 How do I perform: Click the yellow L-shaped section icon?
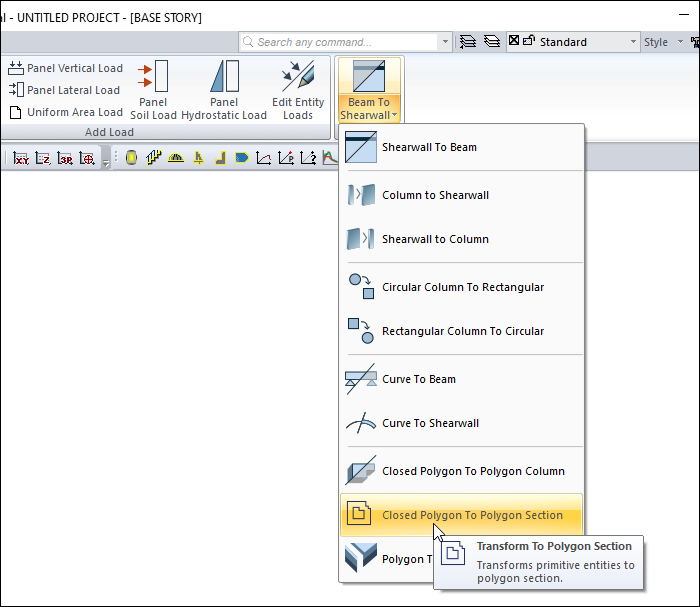pyautogui.click(x=220, y=158)
